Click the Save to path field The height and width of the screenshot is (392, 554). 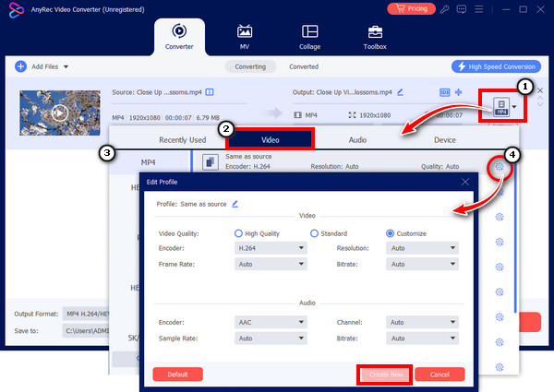click(x=86, y=331)
